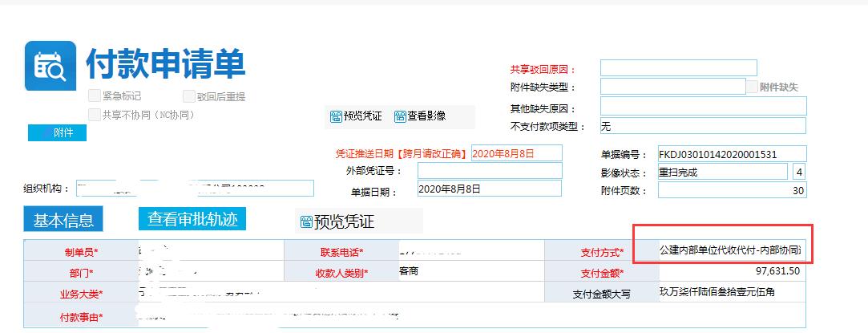
Task: Click the payment request form logo icon
Action: pos(50,67)
